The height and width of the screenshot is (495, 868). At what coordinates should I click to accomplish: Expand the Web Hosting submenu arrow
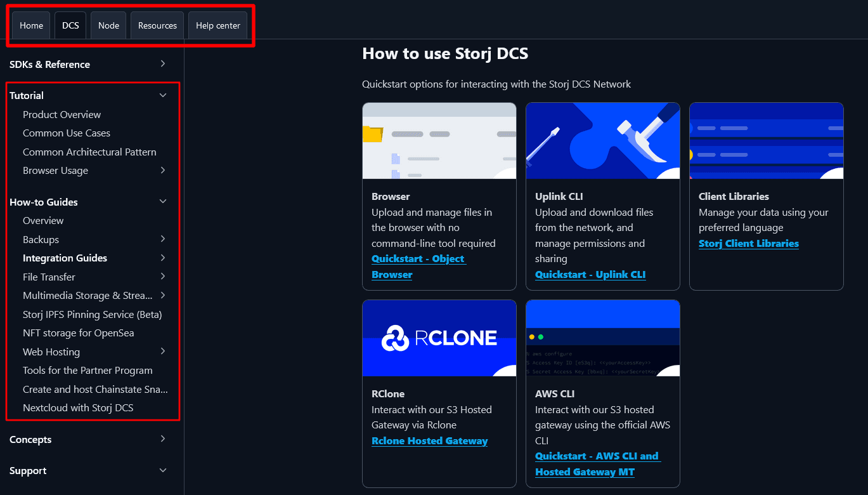click(x=163, y=352)
